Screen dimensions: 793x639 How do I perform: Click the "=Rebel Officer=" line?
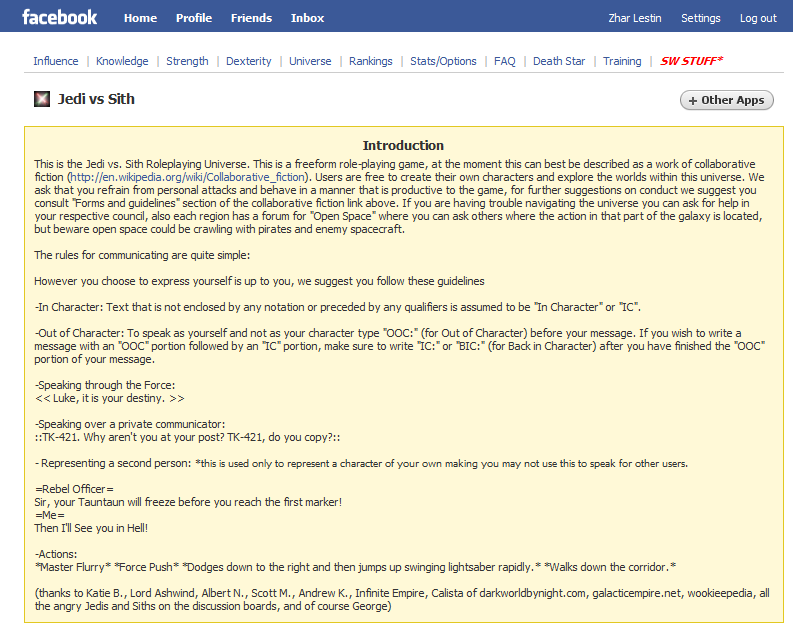pyautogui.click(x=74, y=489)
